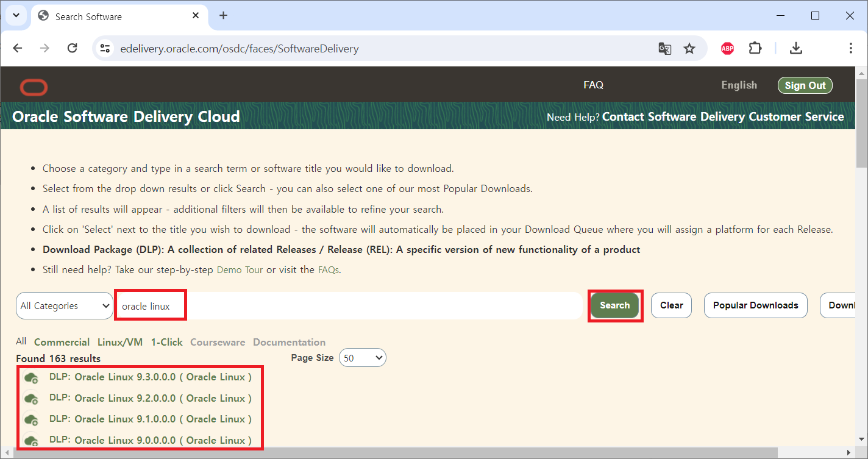Click cloud download icon for Oracle Linux 9.1.0.0.0
868x459 pixels.
[31, 419]
